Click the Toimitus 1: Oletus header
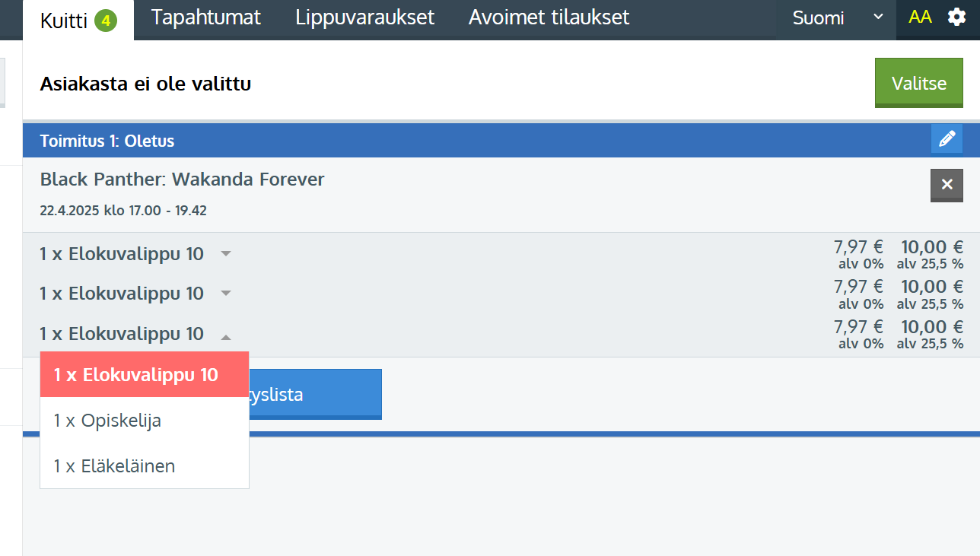This screenshot has width=980, height=556. click(107, 141)
